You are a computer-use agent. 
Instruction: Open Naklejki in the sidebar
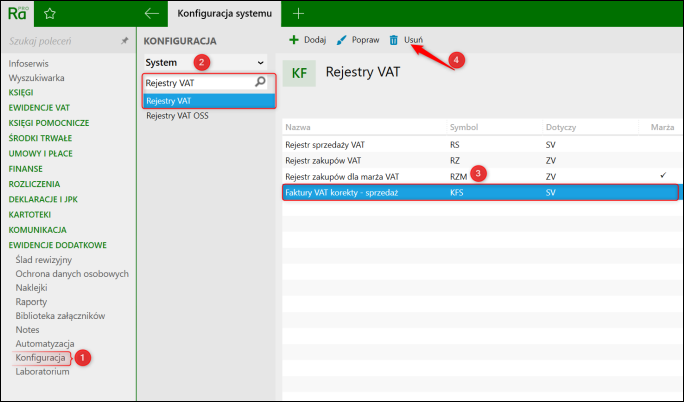point(31,288)
